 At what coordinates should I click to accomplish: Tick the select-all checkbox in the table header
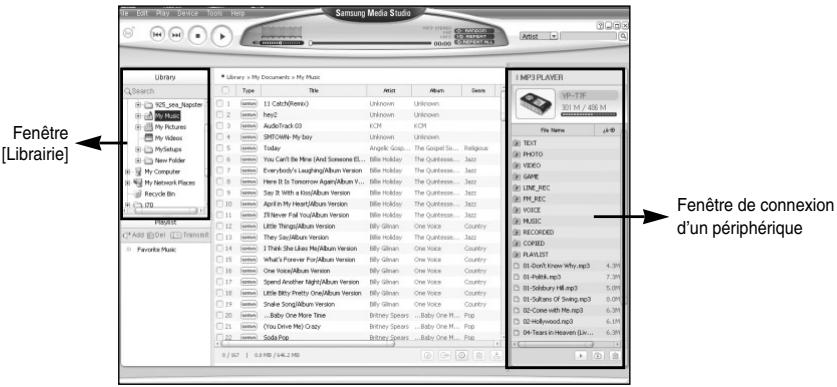point(225,90)
